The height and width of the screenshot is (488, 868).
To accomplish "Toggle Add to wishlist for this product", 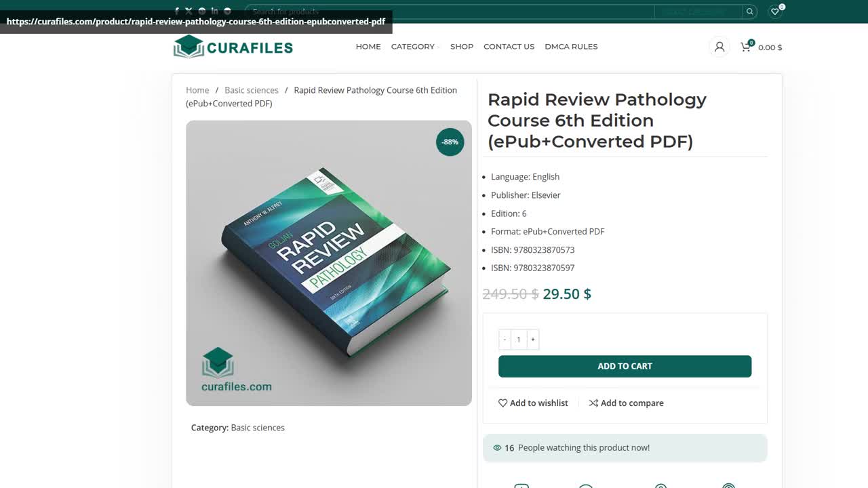I will click(533, 403).
